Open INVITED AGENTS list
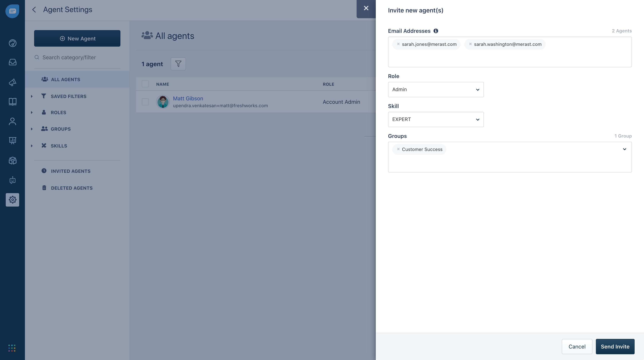Image resolution: width=644 pixels, height=360 pixels. pyautogui.click(x=71, y=171)
